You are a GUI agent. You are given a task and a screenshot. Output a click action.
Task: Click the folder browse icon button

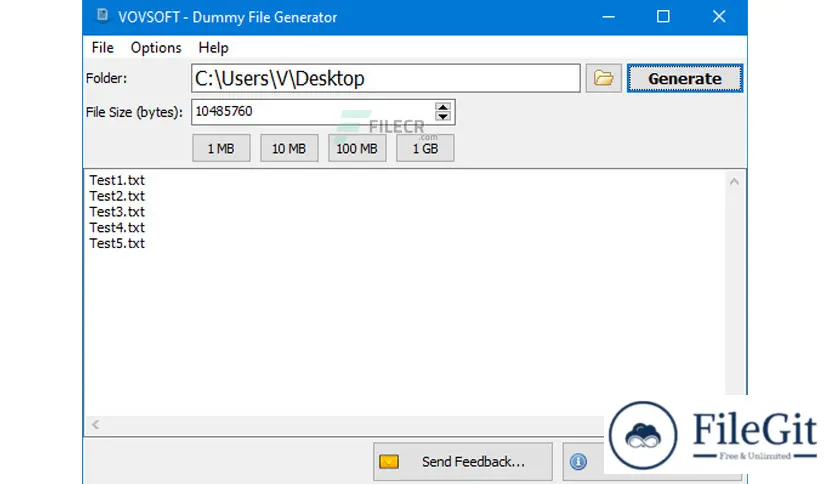(x=604, y=78)
